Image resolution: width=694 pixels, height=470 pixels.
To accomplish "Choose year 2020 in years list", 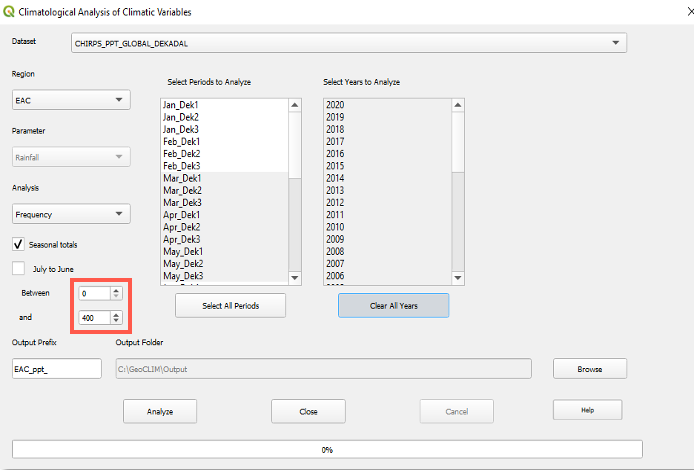I will point(335,105).
